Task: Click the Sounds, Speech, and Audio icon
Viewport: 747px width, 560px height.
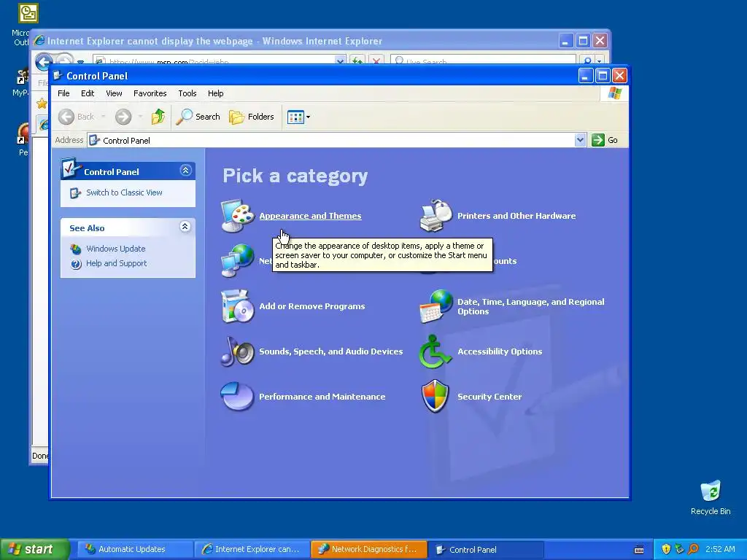Action: coord(238,351)
